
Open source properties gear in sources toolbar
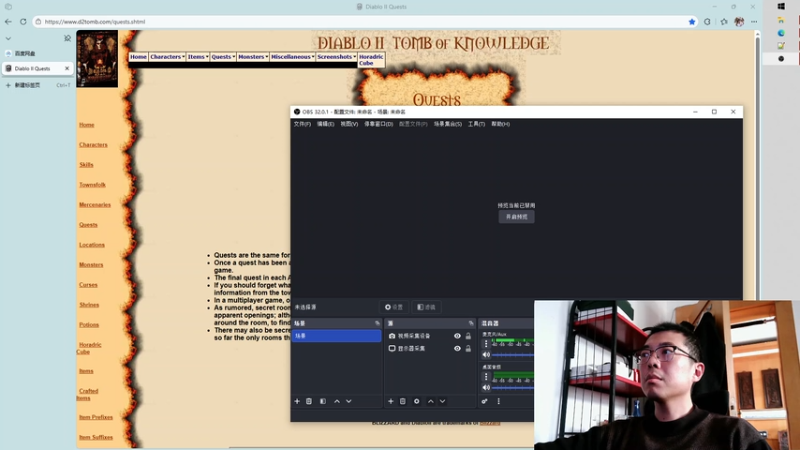(417, 401)
